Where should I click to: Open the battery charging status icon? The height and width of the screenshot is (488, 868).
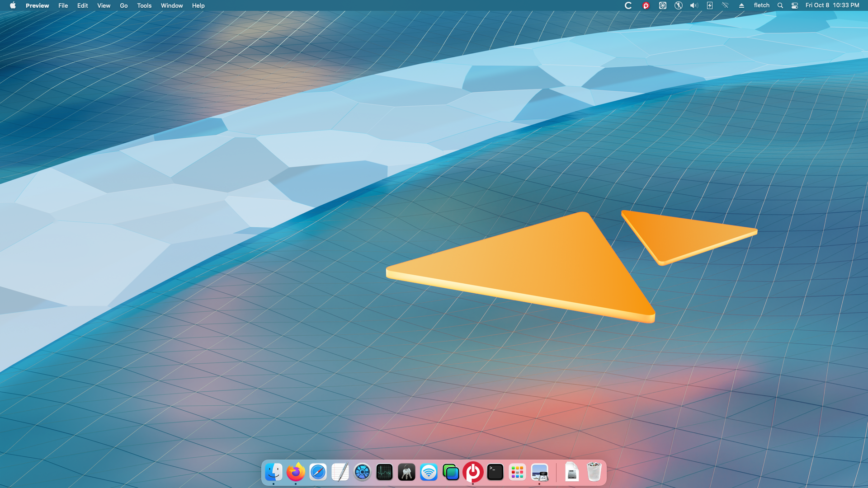click(x=710, y=5)
